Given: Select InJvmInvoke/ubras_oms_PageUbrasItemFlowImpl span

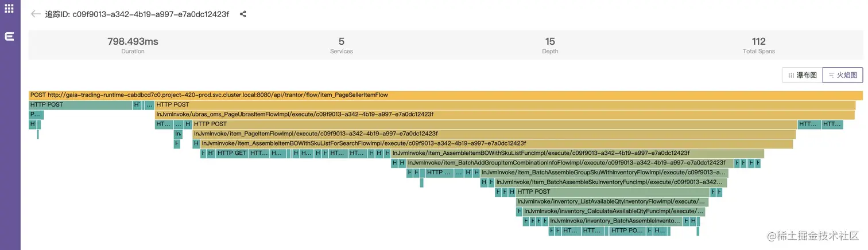Looking at the screenshot, I should 504,115.
